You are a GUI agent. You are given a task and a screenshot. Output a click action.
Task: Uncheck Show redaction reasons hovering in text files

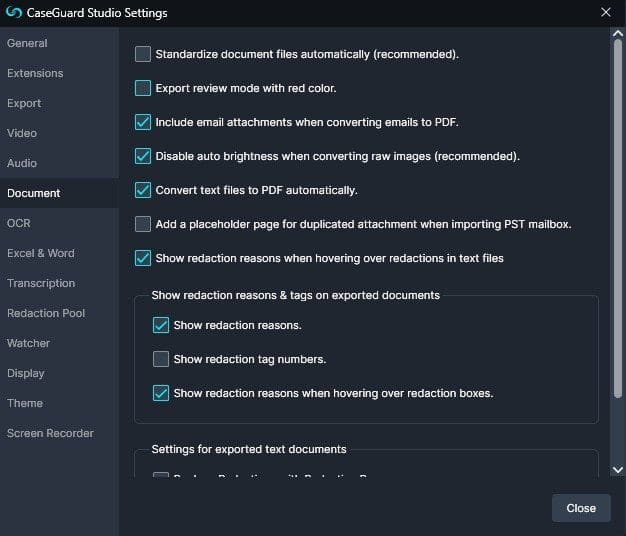[x=143, y=258]
